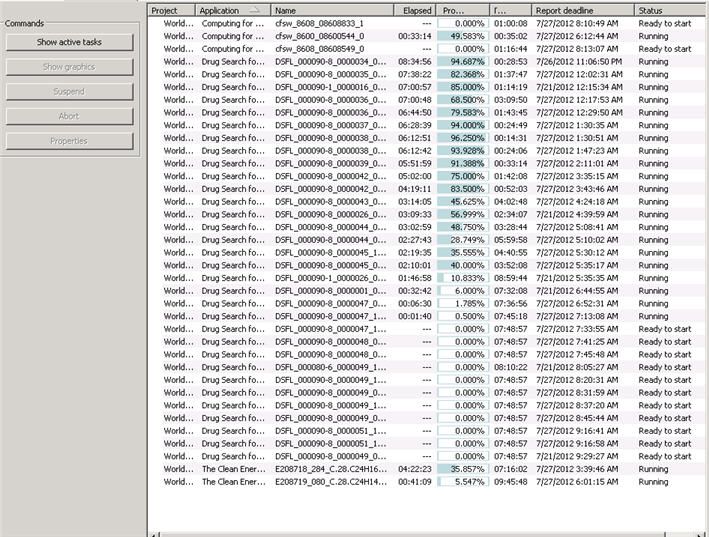Click the horizontal scrollbar left arrow
Viewport: 709px width, 537px height.
click(153, 533)
